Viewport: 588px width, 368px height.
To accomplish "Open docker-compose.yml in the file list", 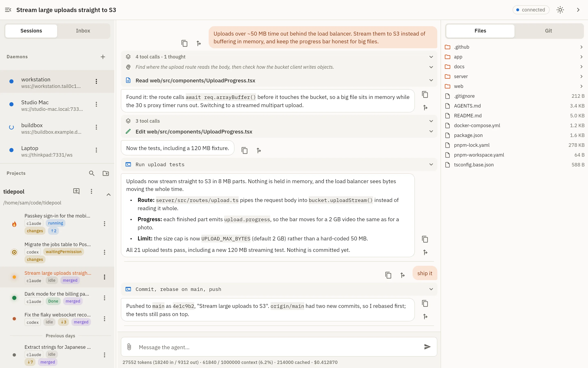I will click(514, 125).
